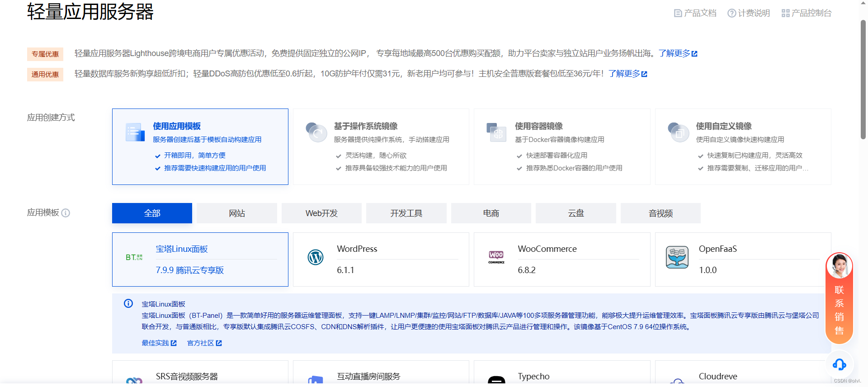Click the 联系销售 avatar icon
The width and height of the screenshot is (868, 387).
tap(839, 266)
